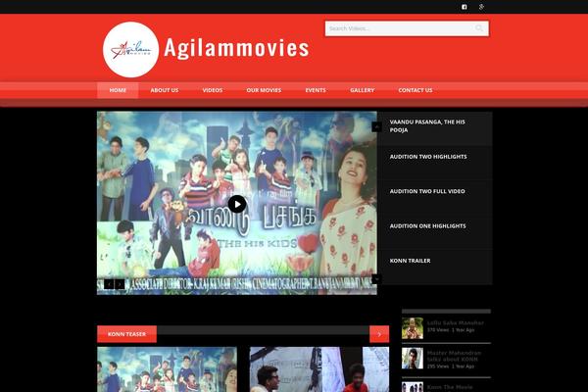Image resolution: width=588 pixels, height=392 pixels.
Task: Click the KONN TEASER section heading
Action: coord(126,334)
